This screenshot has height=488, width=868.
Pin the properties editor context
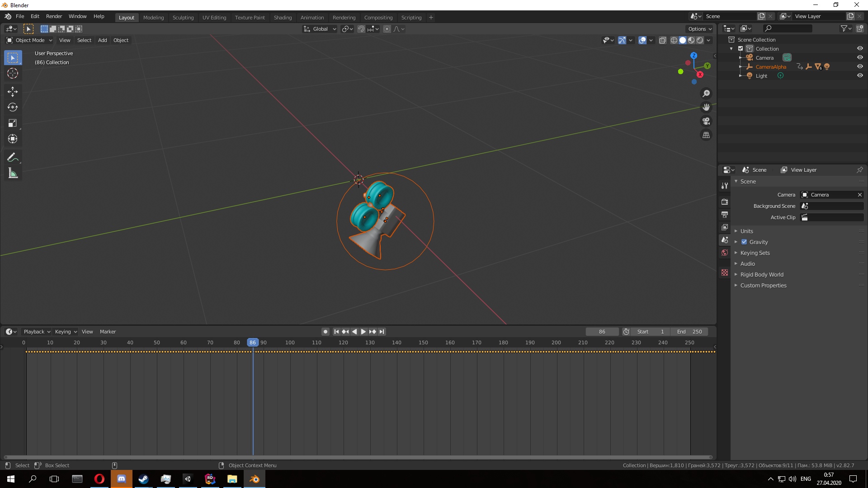pos(860,170)
